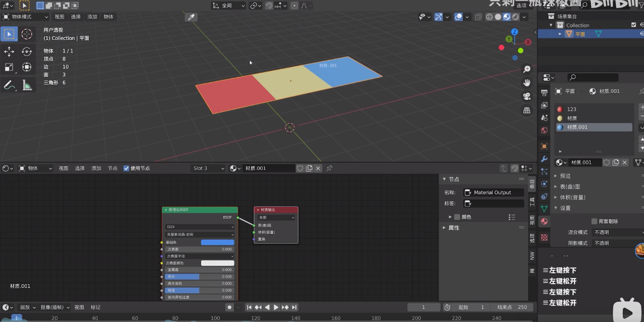Select the Rotate tool
The width and height of the screenshot is (644, 322).
[27, 51]
